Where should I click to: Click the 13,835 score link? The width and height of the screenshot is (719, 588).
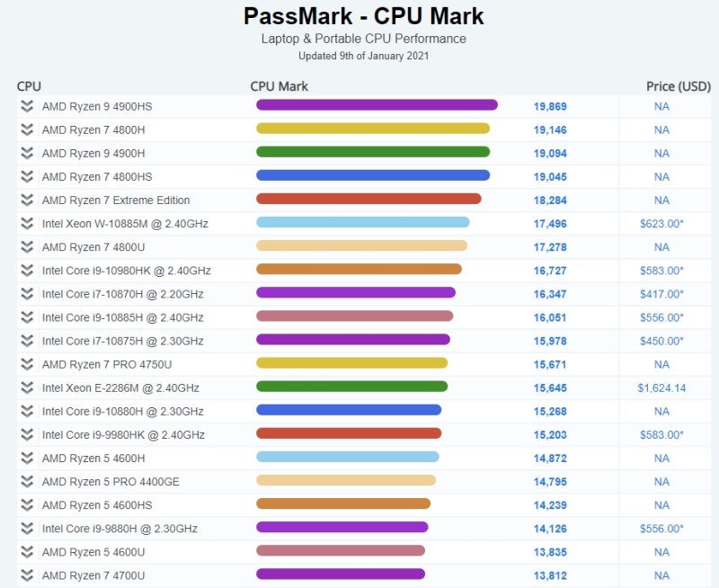point(550,552)
